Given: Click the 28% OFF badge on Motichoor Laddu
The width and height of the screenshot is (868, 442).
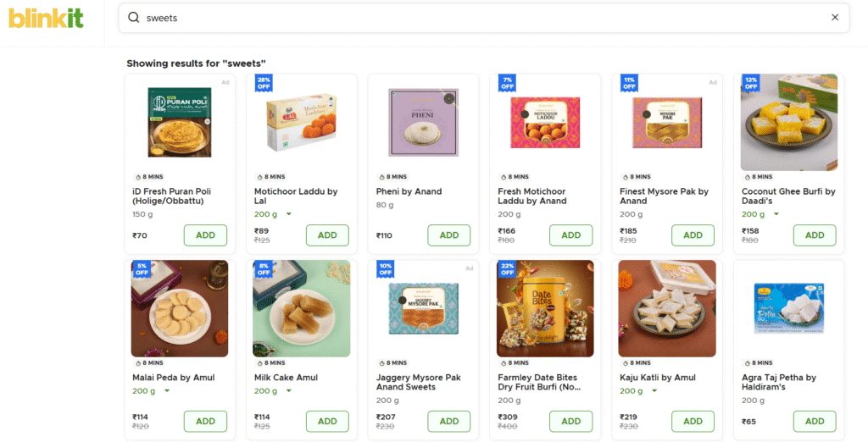Looking at the screenshot, I should 264,82.
